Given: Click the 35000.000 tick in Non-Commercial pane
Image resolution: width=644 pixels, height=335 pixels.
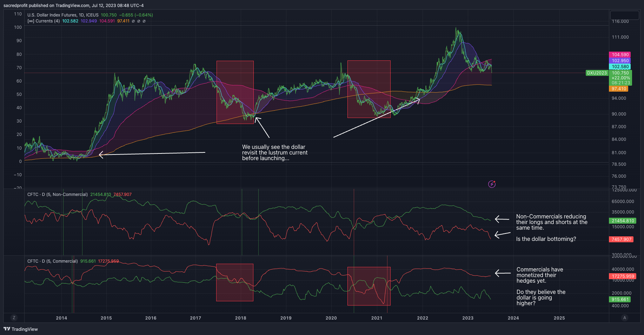Looking at the screenshot, I should [x=623, y=212].
